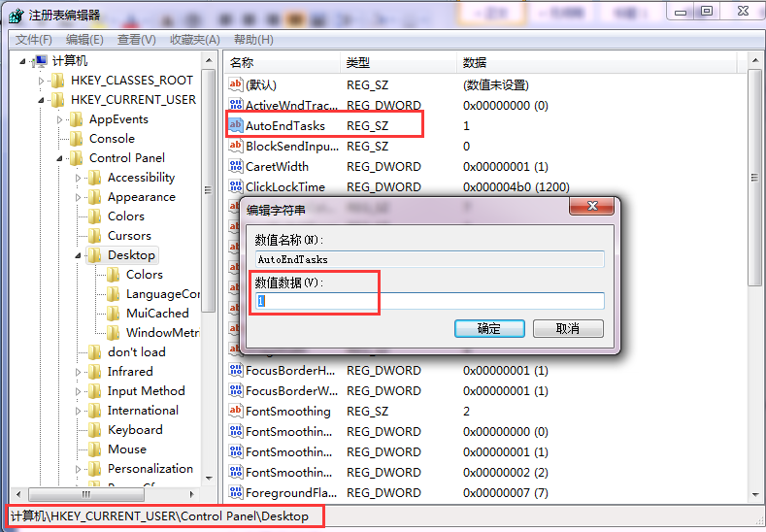Select the Colors key under Desktop
The image size is (766, 532).
coord(144,275)
